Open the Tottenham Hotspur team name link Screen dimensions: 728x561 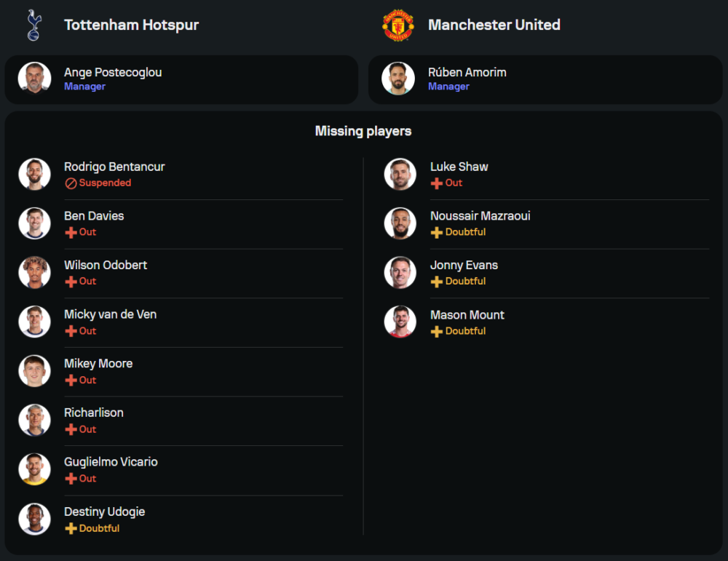pyautogui.click(x=131, y=25)
